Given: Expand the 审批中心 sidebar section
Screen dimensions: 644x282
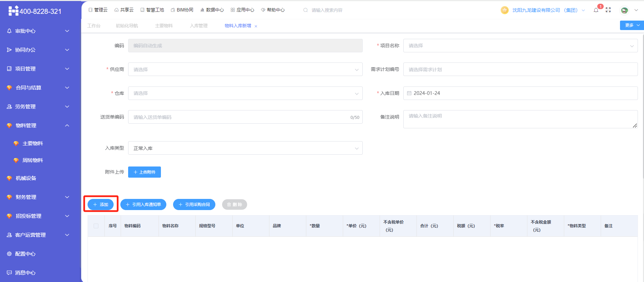Looking at the screenshot, I should coord(67,31).
